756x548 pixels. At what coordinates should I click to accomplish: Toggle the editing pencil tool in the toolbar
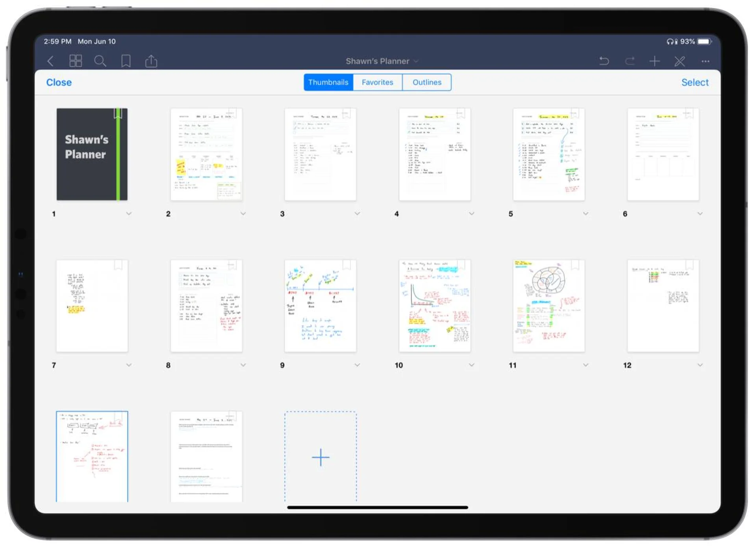[680, 61]
